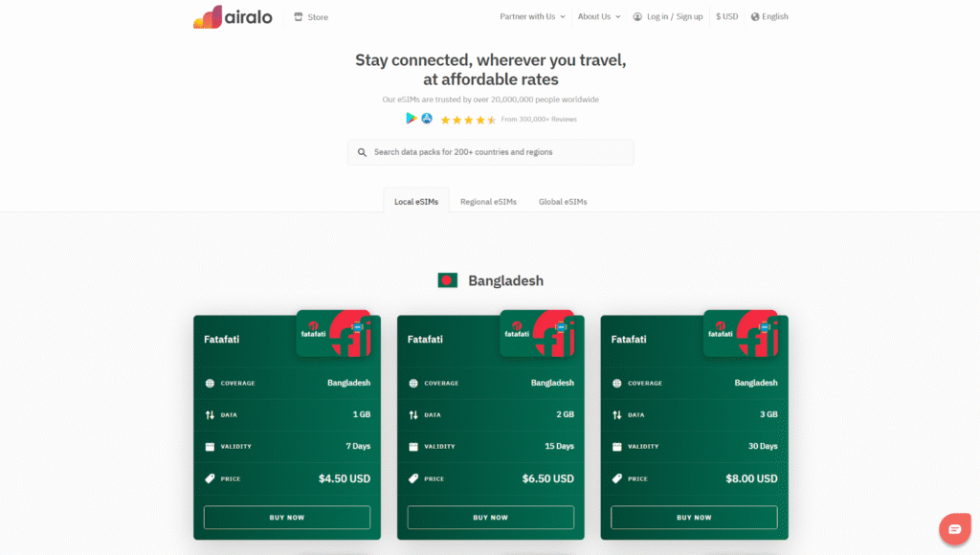Click Log in / Sign up link
The height and width of the screenshot is (555, 980).
click(675, 17)
